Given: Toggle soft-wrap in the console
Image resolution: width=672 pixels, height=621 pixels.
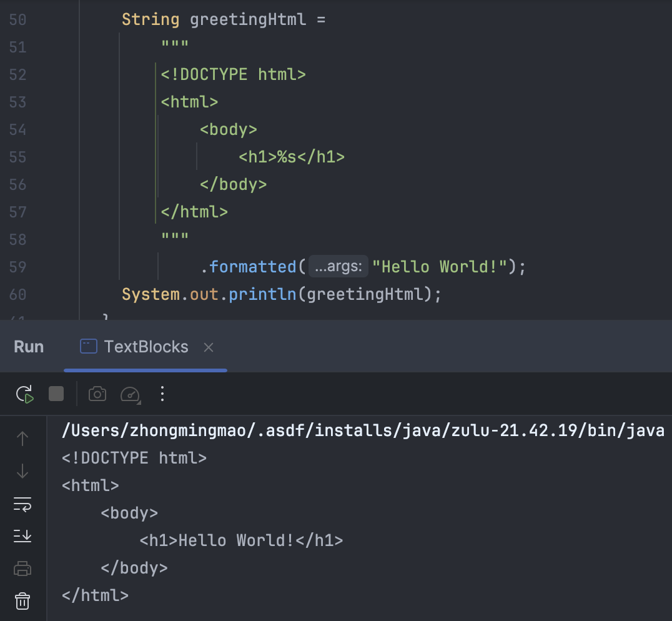Looking at the screenshot, I should pyautogui.click(x=22, y=504).
